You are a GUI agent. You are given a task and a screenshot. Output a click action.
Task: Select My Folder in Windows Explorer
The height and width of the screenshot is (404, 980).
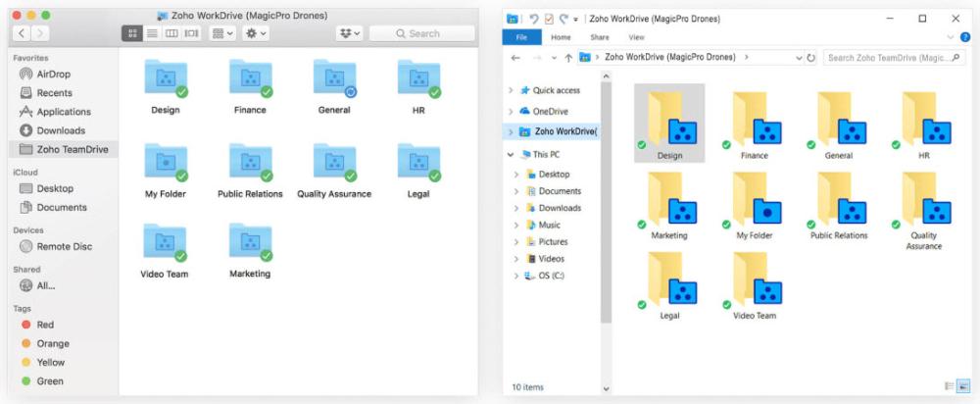click(x=755, y=204)
